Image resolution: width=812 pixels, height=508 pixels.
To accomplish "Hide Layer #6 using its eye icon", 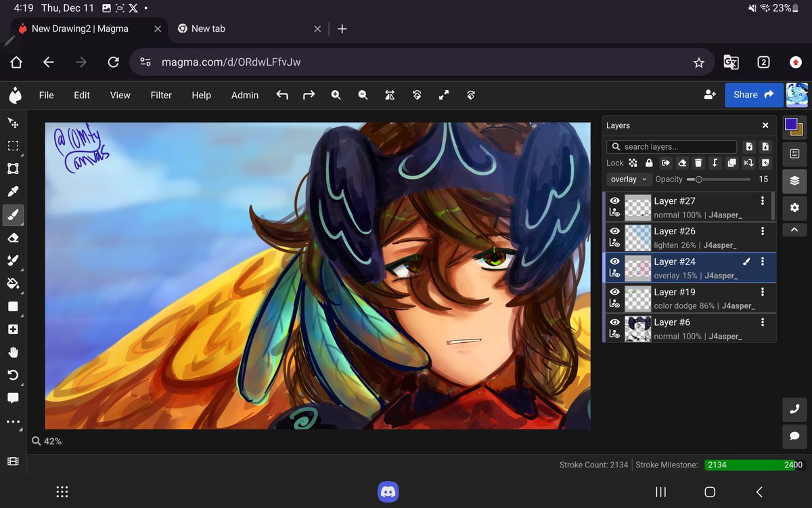I will 614,322.
